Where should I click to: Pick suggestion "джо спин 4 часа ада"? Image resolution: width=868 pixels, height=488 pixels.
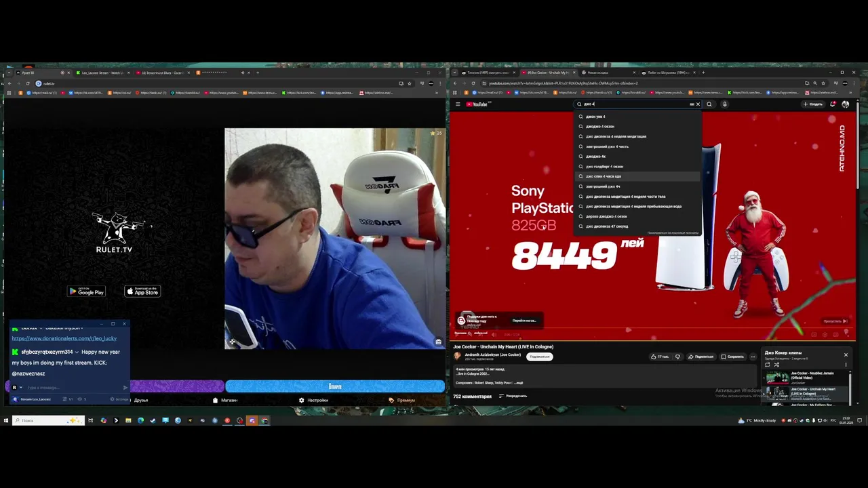(x=637, y=176)
